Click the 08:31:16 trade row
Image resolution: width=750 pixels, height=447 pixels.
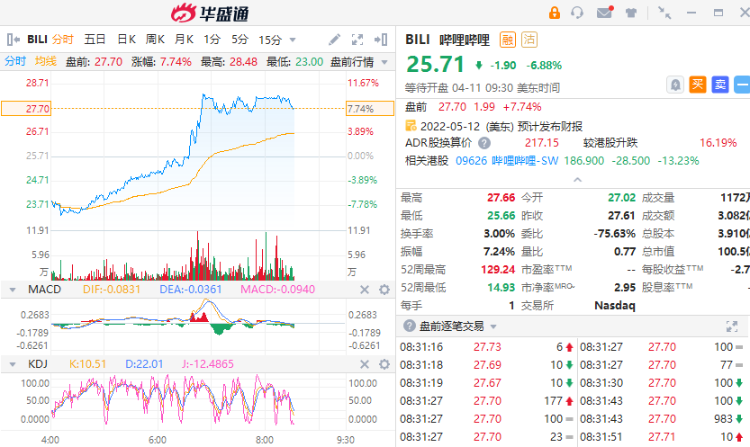(486, 347)
